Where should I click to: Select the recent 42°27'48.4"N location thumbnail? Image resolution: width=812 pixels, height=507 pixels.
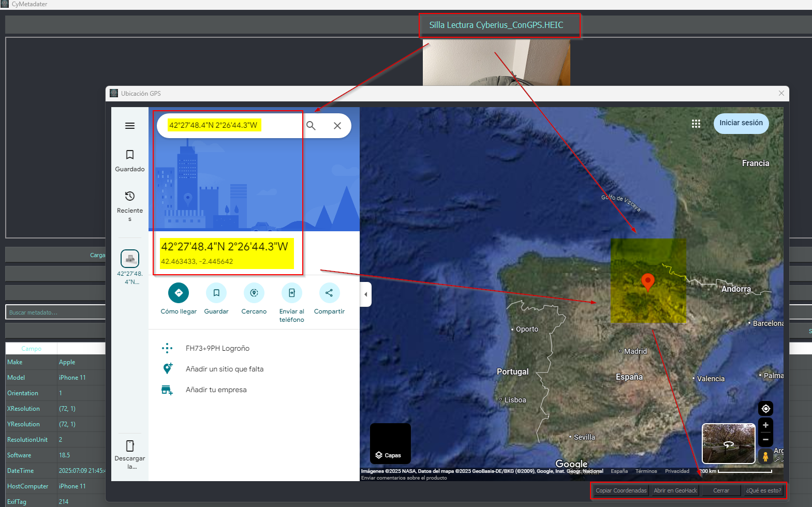(130, 259)
